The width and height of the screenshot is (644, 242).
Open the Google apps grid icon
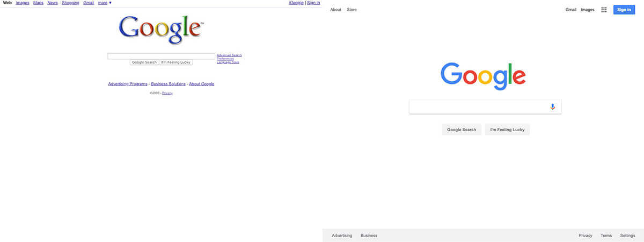tap(604, 10)
